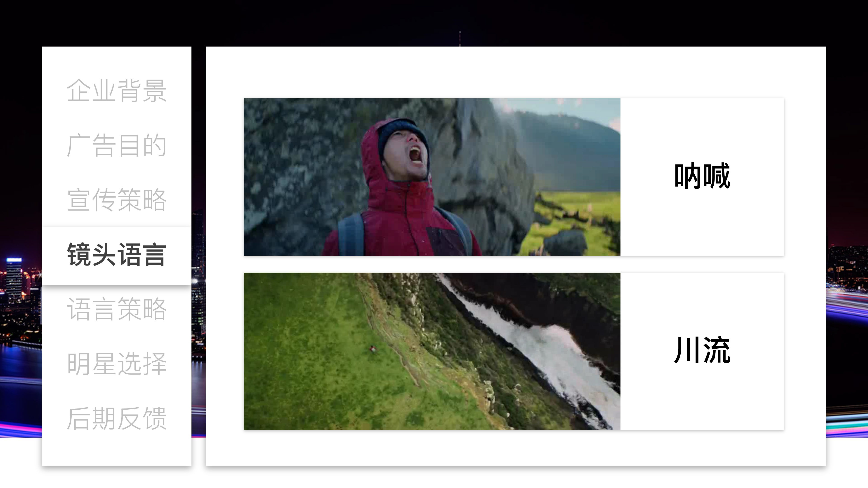Switch to the 语言策略 item

pyautogui.click(x=117, y=309)
